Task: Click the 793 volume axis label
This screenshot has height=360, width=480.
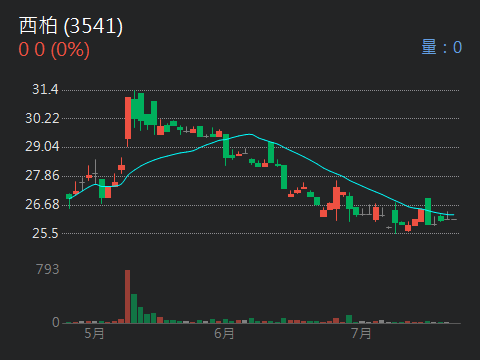Action: pos(48,269)
